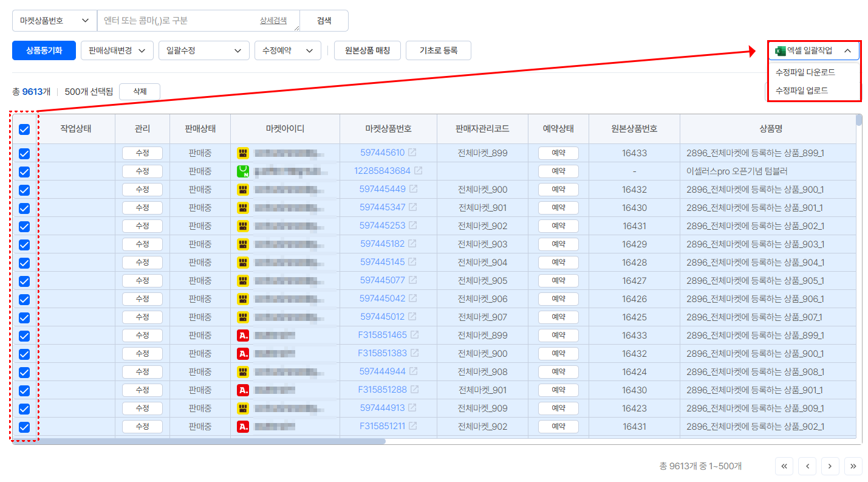
Task: Open external link icon beside 597445347
Action: point(412,207)
